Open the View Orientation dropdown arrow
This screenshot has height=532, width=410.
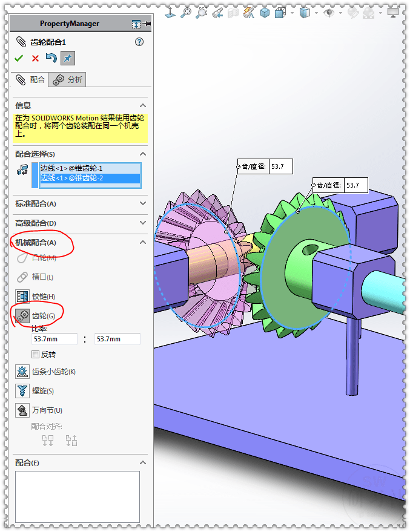[292, 13]
